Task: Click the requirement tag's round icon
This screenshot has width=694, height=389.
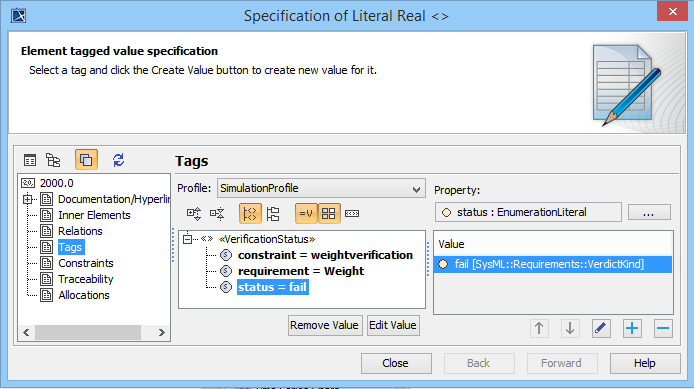Action: 226,271
